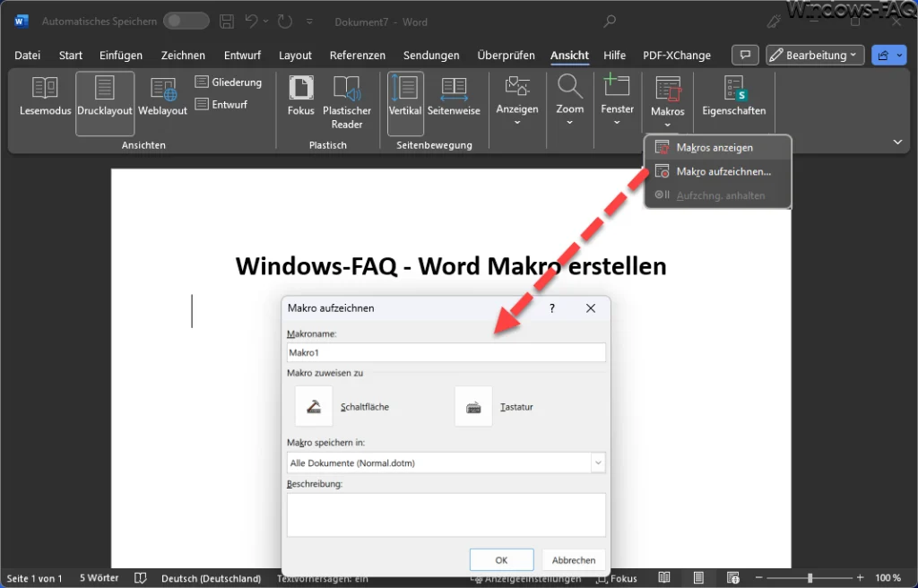Open the PDF-XChange tab

pos(677,55)
